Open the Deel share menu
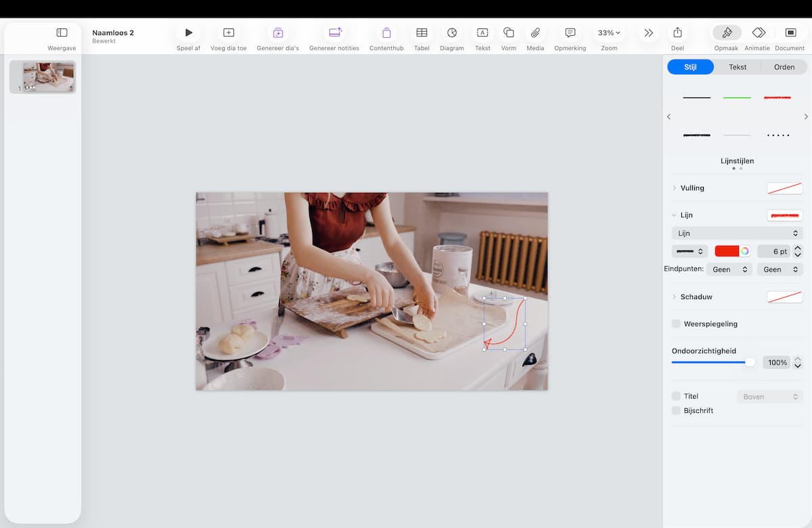 [677, 32]
